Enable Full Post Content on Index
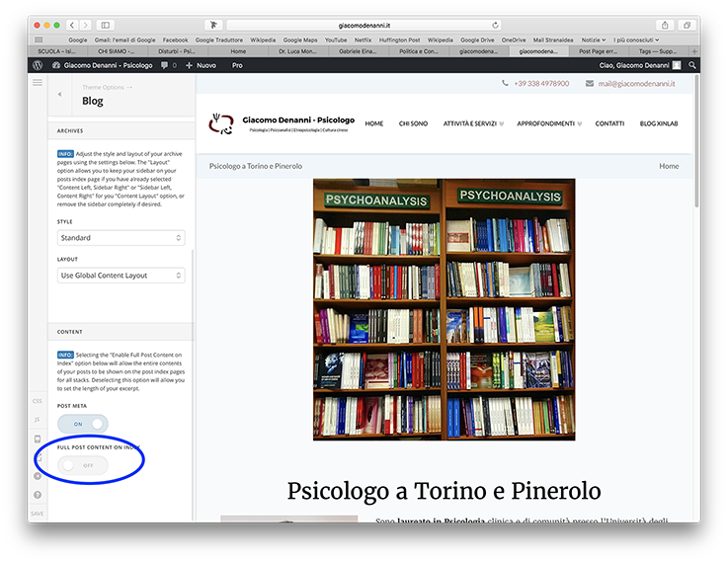The image size is (728, 562). coord(82,465)
